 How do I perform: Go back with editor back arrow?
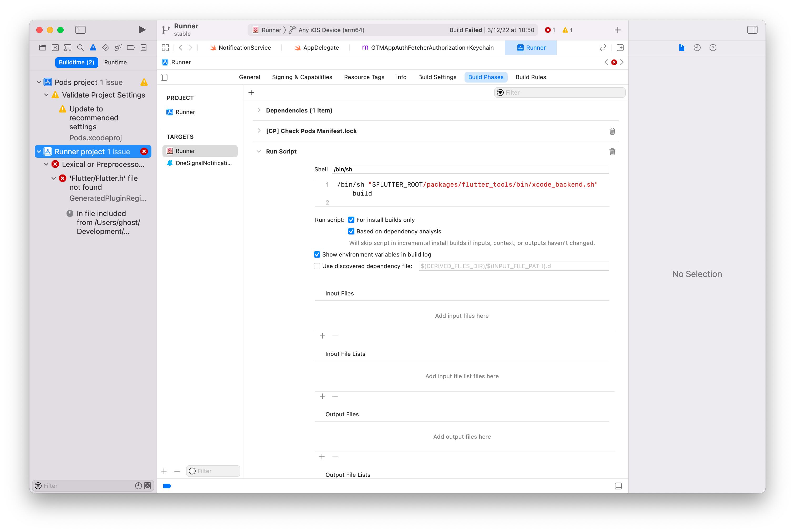(x=181, y=48)
